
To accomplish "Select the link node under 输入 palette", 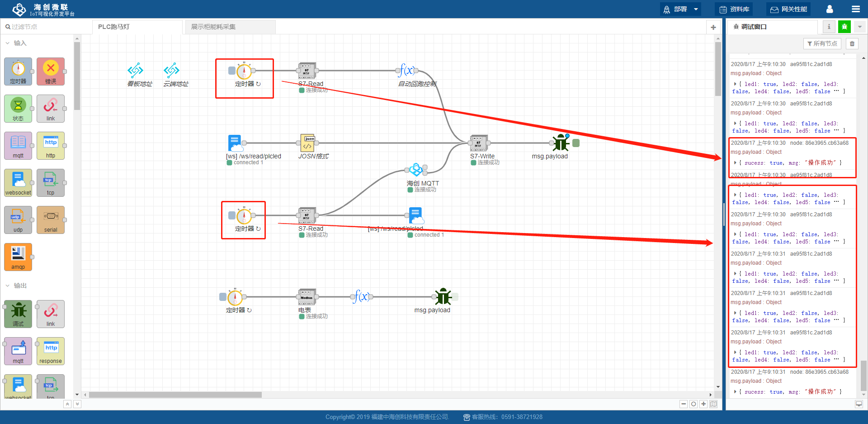I will click(51, 109).
